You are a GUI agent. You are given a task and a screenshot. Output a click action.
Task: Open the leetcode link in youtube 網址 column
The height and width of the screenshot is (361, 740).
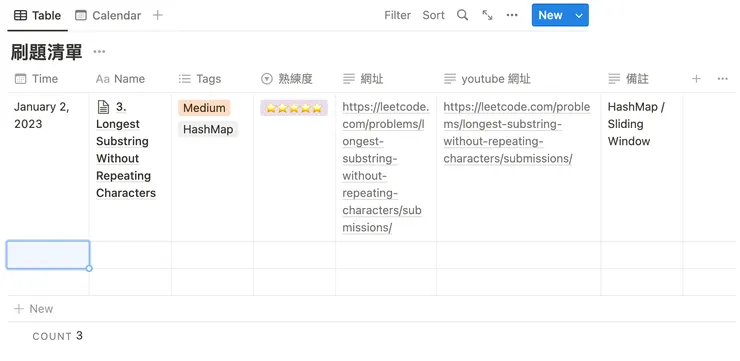tap(517, 133)
